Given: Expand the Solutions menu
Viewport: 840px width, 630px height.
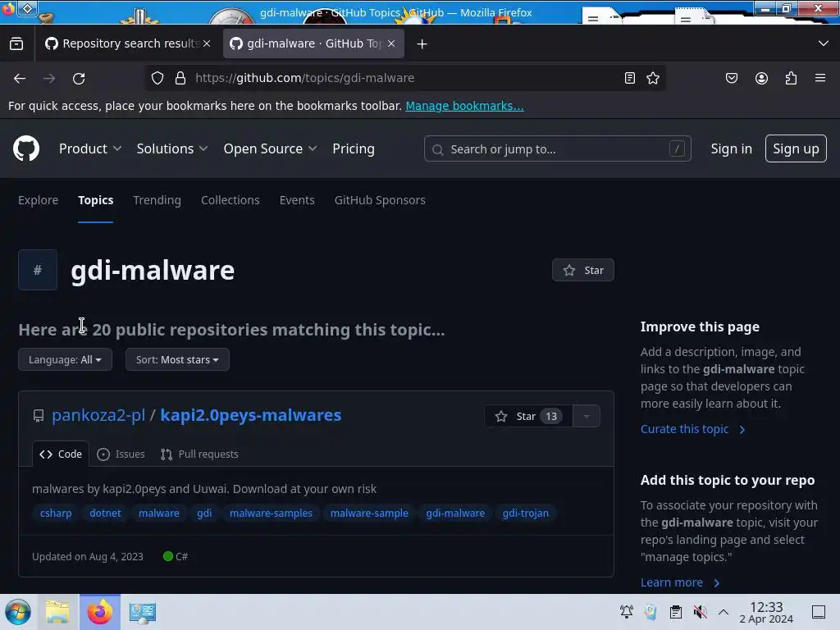Looking at the screenshot, I should pyautogui.click(x=172, y=149).
